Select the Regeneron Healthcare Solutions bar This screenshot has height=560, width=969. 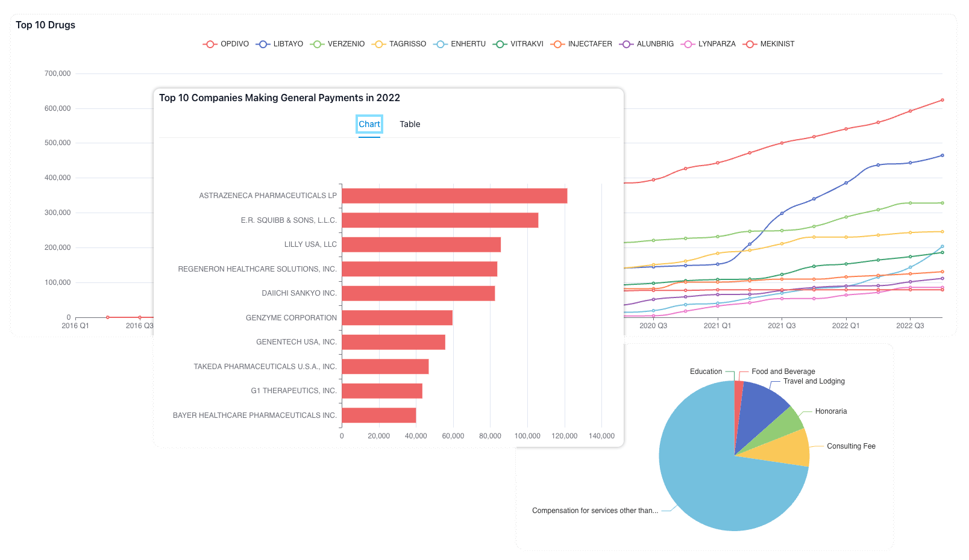(x=419, y=269)
